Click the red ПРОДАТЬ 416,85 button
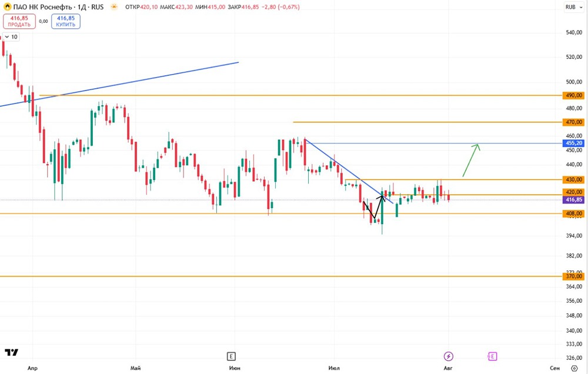 (19, 21)
